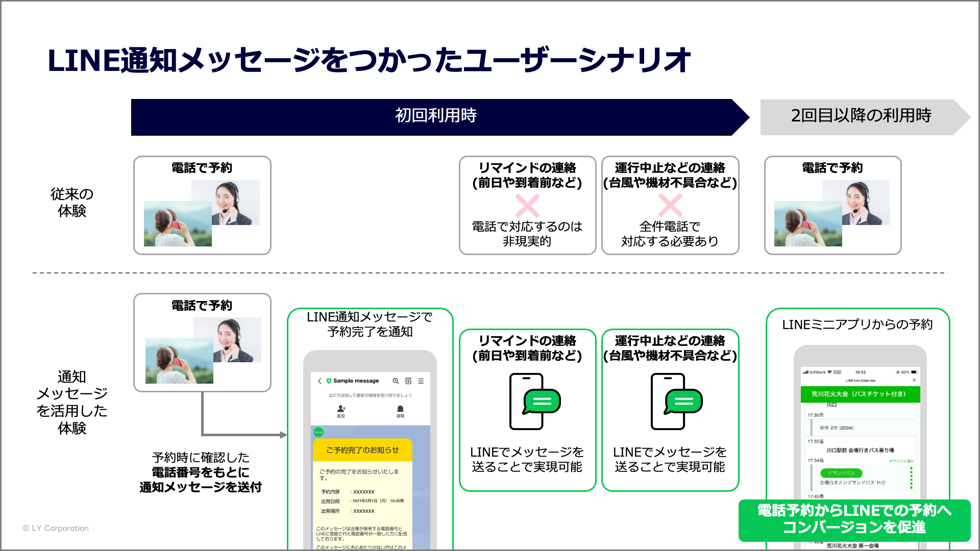Click the slide title LINE通知メッセージをつかったユーザーシナリオ
Viewport: 980px width, 551px height.
369,60
